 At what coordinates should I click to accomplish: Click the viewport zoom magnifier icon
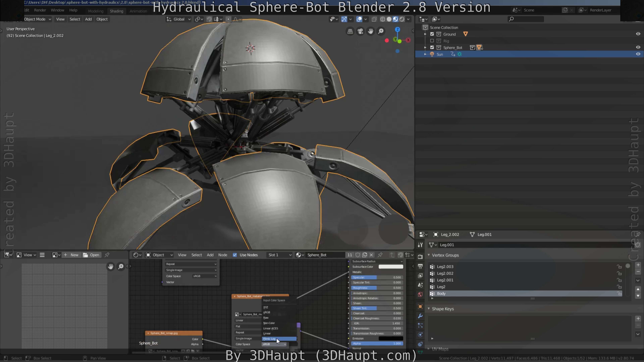381,31
